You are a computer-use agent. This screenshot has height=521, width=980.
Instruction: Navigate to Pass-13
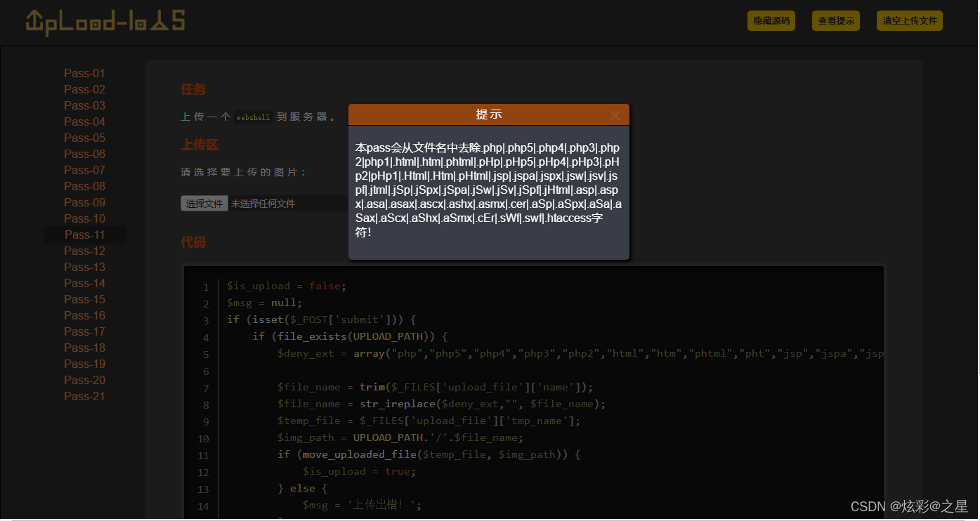(84, 267)
